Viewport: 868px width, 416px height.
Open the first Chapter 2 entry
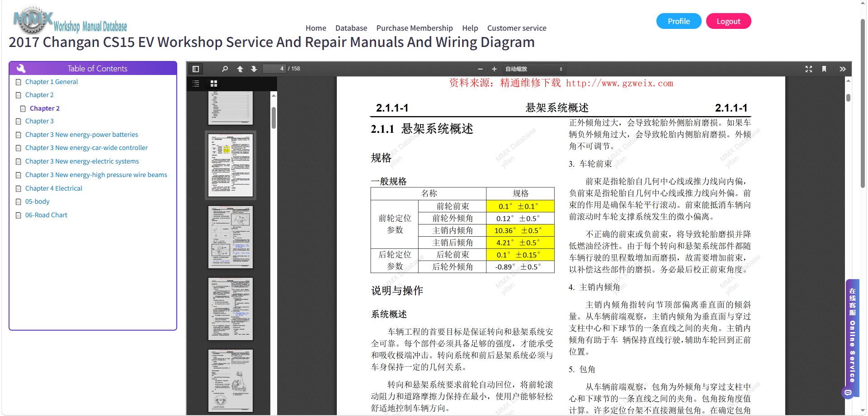coord(39,95)
